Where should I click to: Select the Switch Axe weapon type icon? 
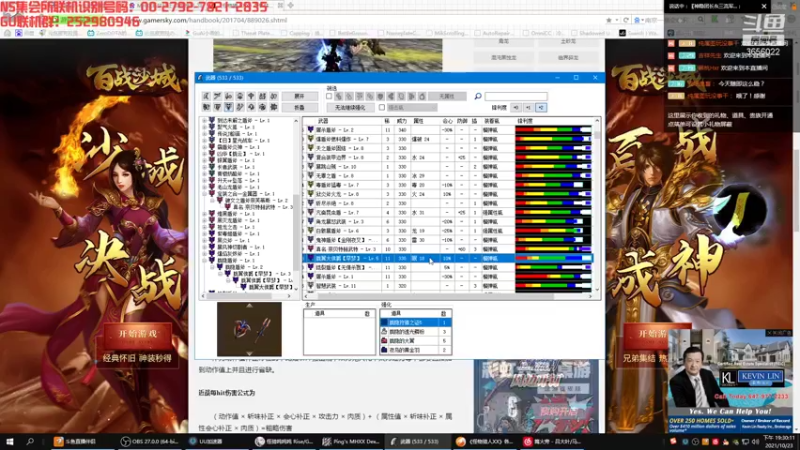(x=217, y=108)
